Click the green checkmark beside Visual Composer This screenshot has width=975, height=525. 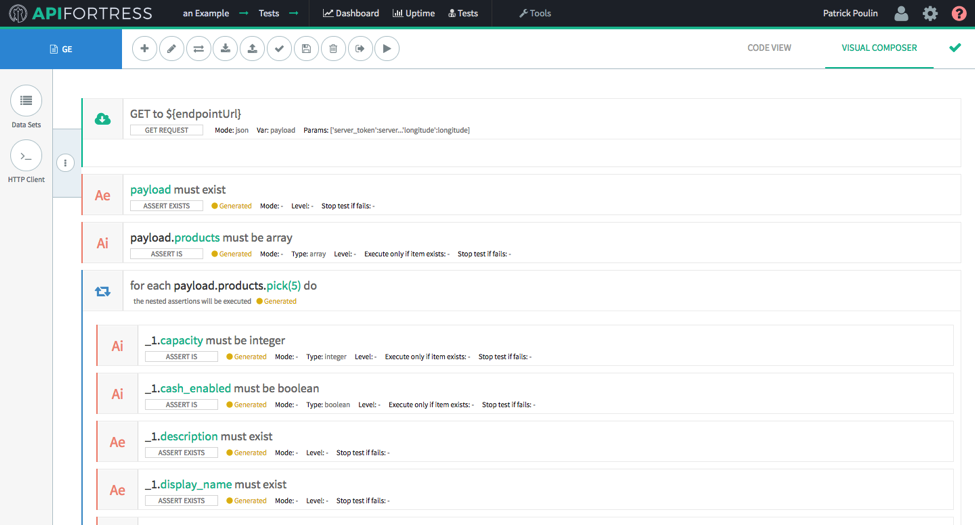point(955,48)
